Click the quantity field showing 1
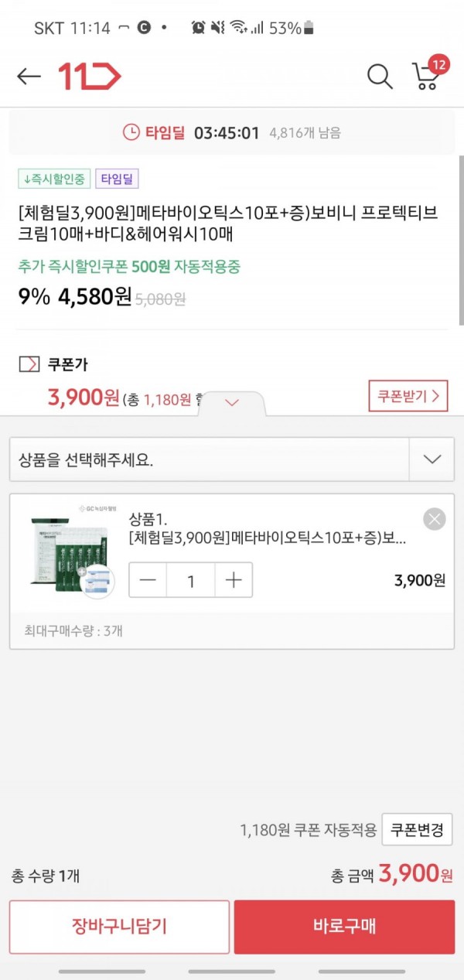 pos(191,580)
